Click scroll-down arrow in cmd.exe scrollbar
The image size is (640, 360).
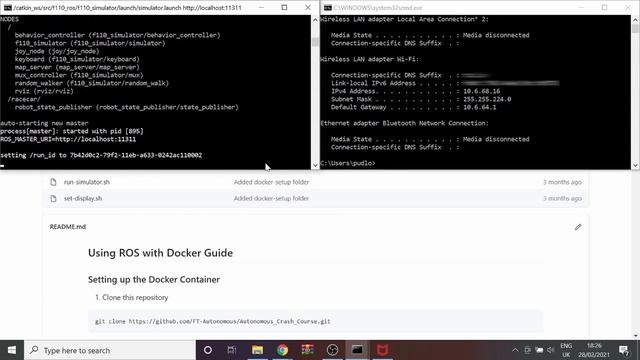click(x=635, y=165)
